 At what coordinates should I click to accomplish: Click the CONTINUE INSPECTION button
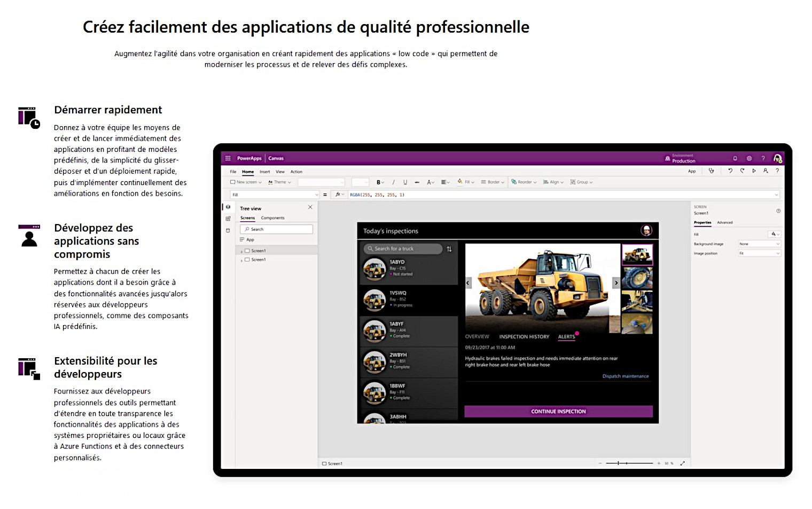[559, 411]
